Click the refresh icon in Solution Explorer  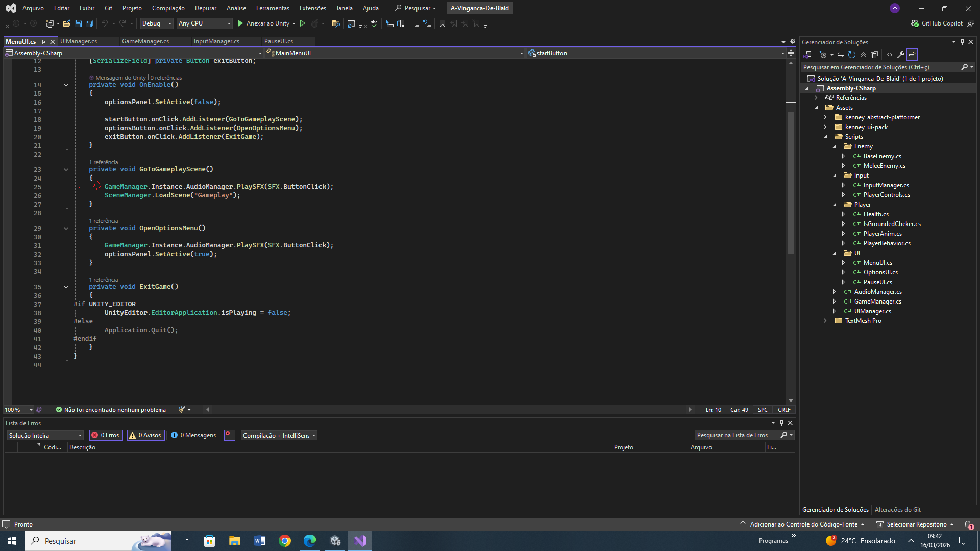point(851,55)
